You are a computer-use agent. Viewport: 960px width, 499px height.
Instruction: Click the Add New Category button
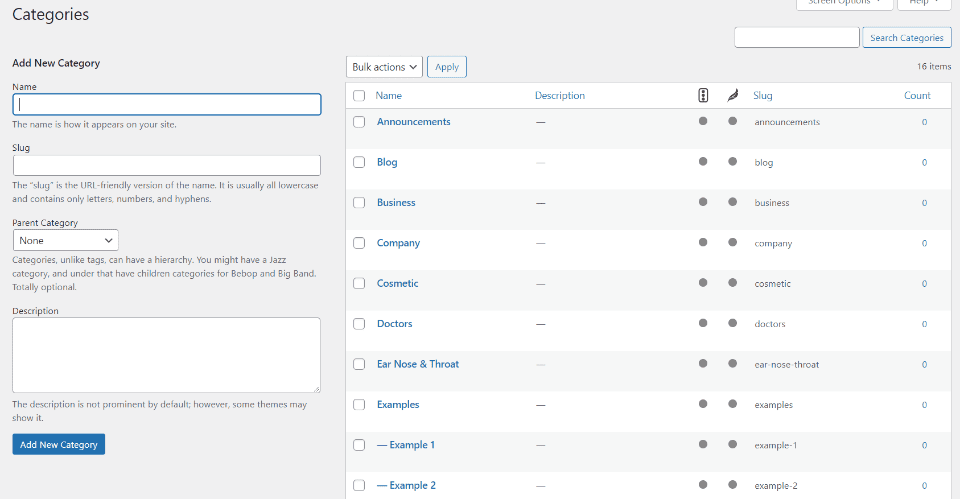point(59,445)
